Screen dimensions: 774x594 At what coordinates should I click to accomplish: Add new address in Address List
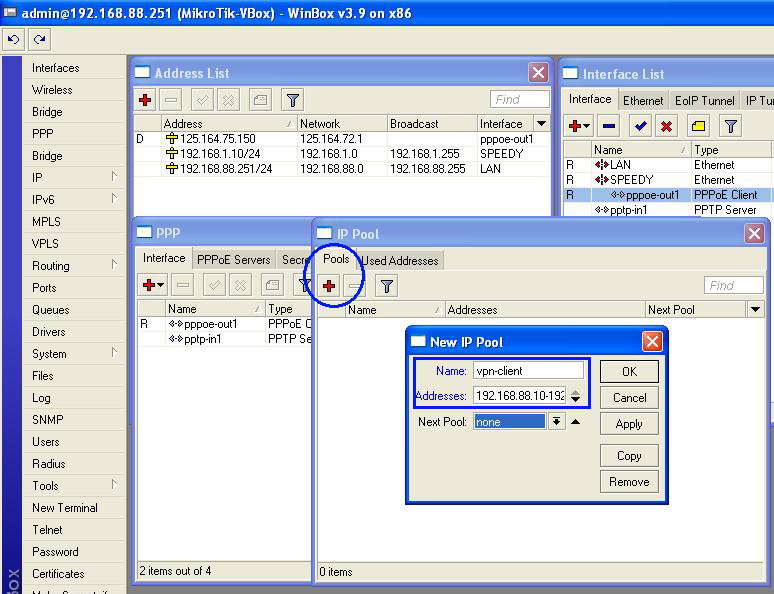pos(145,100)
